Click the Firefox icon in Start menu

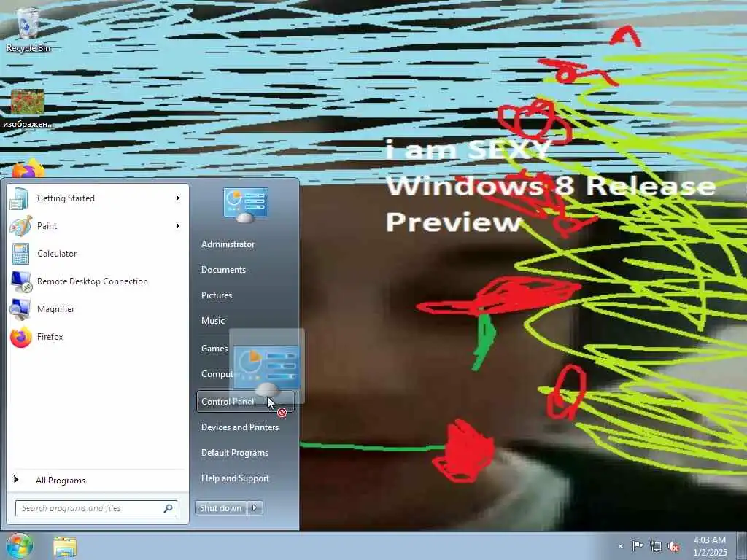[21, 337]
